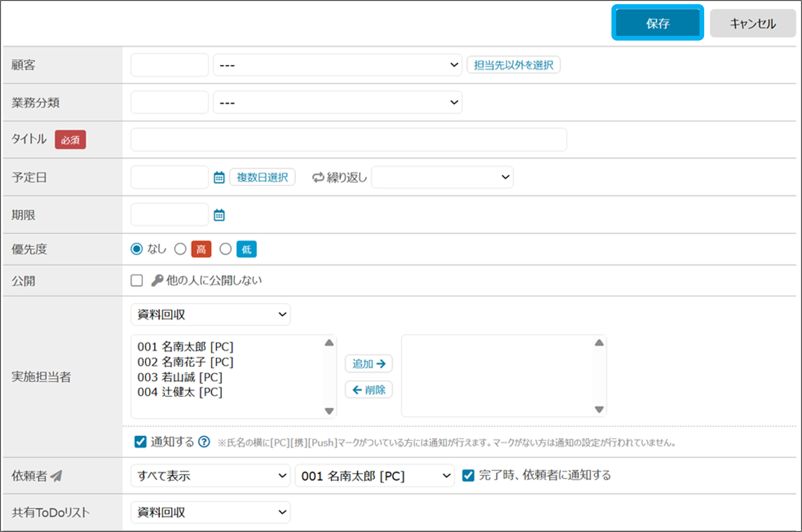
Task: Click the 保存 save button
Action: pos(657,23)
